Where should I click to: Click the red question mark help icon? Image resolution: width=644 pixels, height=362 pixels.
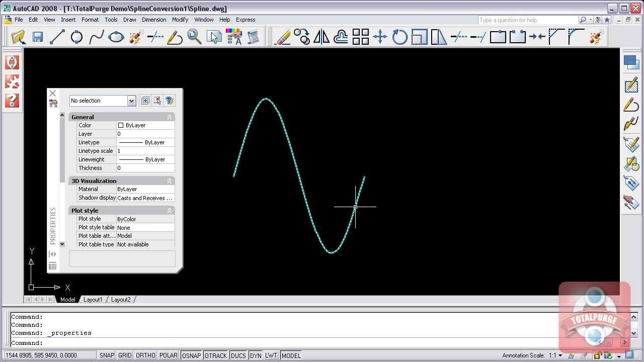12,100
